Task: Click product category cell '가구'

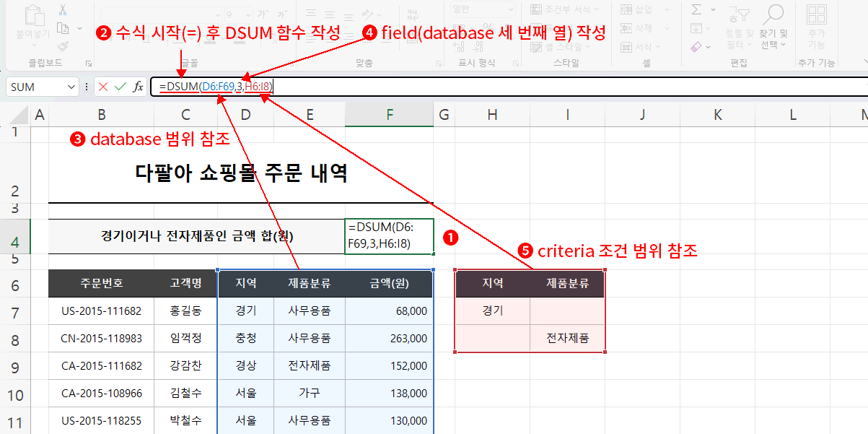Action: 310,394
